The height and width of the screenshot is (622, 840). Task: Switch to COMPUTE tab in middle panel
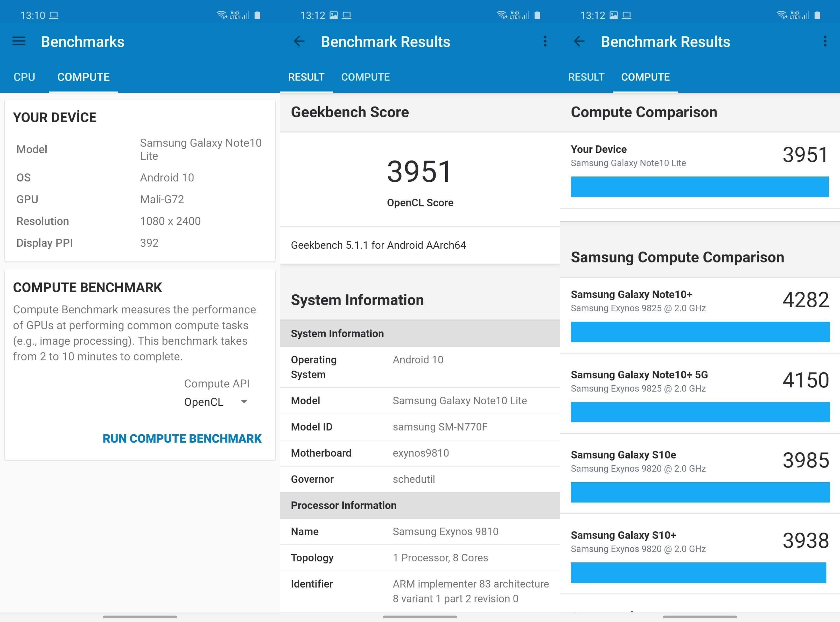pyautogui.click(x=365, y=77)
